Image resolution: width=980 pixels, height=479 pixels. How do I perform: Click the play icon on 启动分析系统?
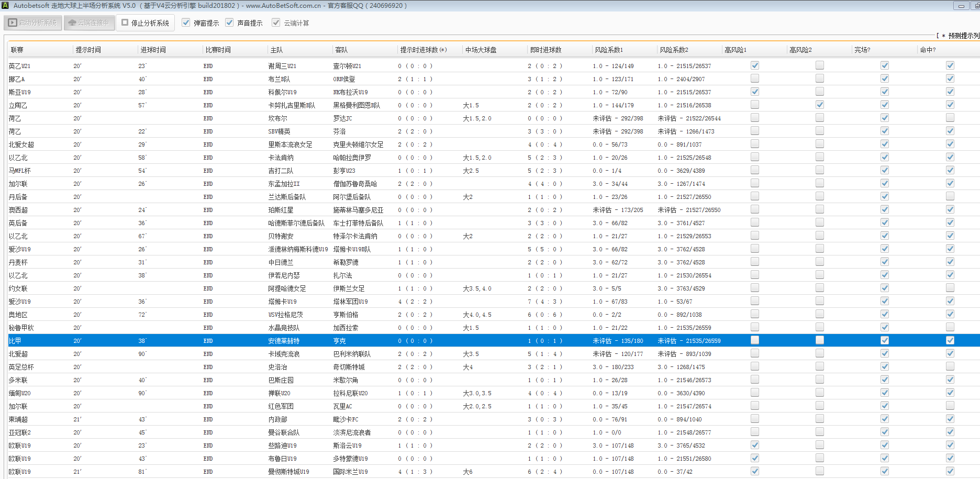(x=13, y=23)
